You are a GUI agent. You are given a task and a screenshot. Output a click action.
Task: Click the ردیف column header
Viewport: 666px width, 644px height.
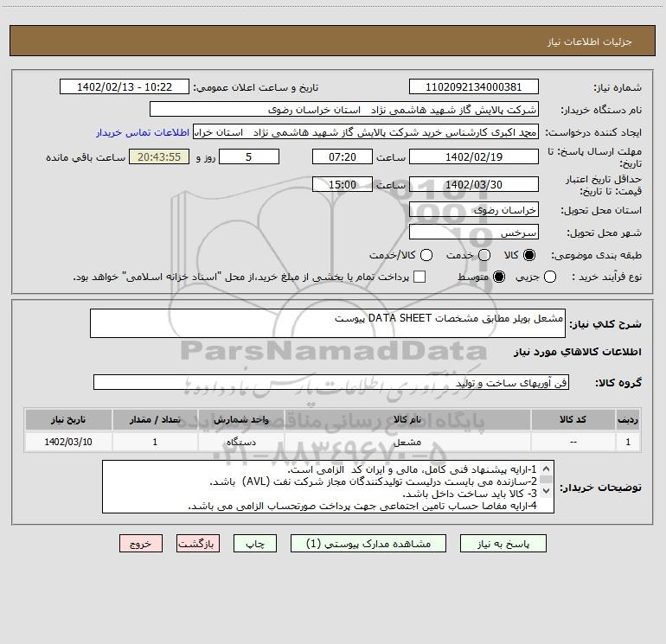(628, 419)
